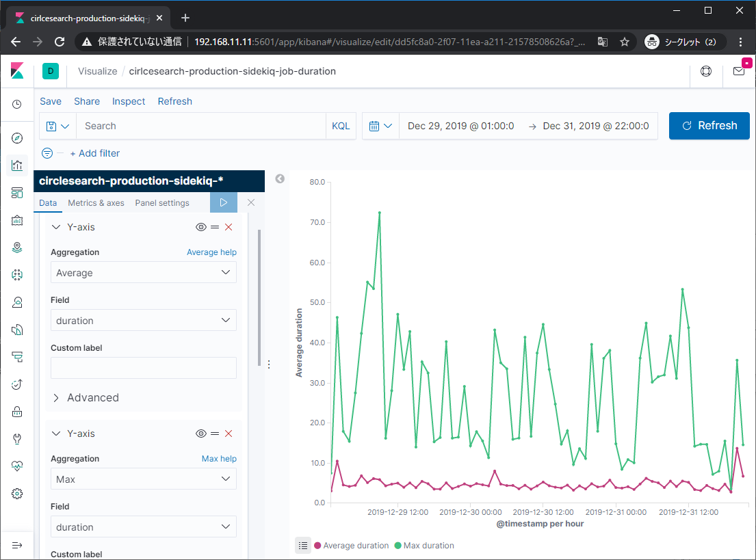Open Discover from the compass sidebar icon
The width and height of the screenshot is (756, 560).
click(17, 139)
